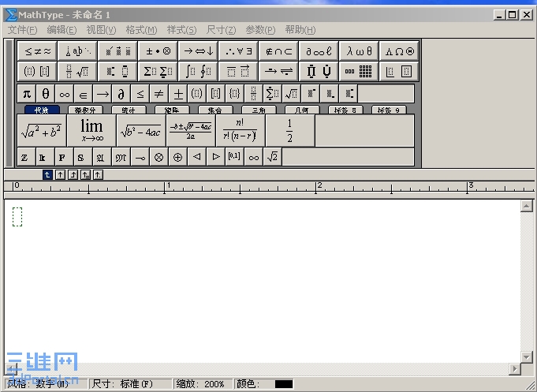This screenshot has height=392, width=537.
Task: Select the center-aligned tab stop
Action: 60,175
